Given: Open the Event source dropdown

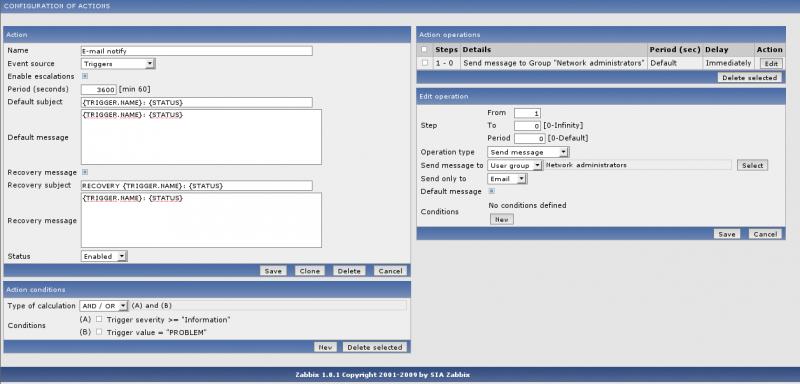Looking at the screenshot, I should pos(118,64).
